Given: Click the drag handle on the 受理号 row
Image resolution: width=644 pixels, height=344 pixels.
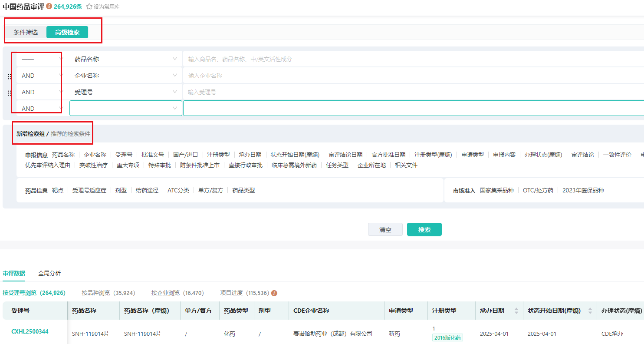Looking at the screenshot, I should [10, 93].
